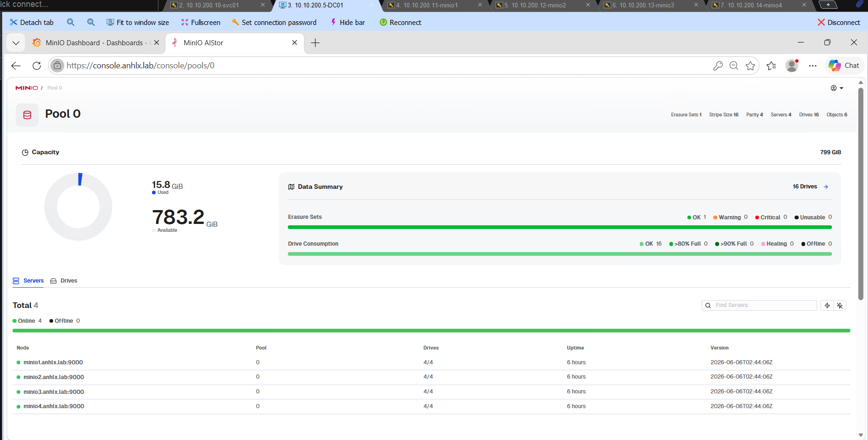The height and width of the screenshot is (440, 868).
Task: Click the Drives 16 summary stat
Action: [x=809, y=115]
